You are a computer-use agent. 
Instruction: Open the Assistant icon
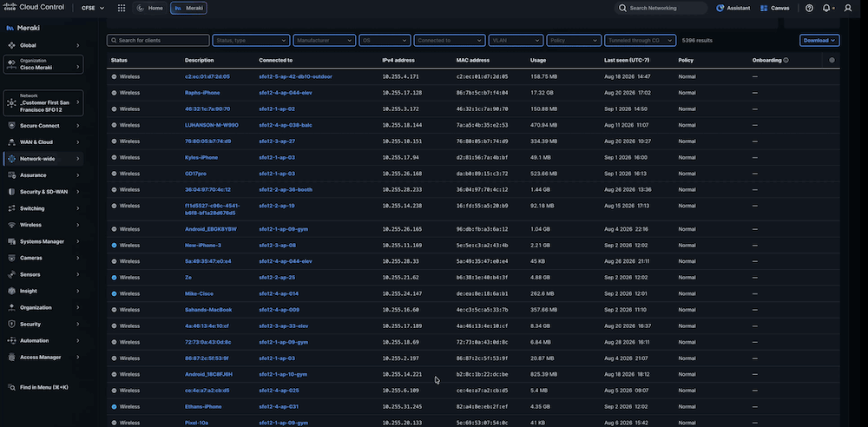[720, 9]
